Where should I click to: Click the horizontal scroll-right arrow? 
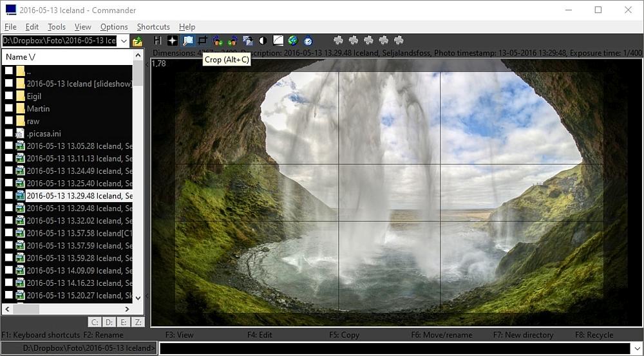tap(127, 309)
